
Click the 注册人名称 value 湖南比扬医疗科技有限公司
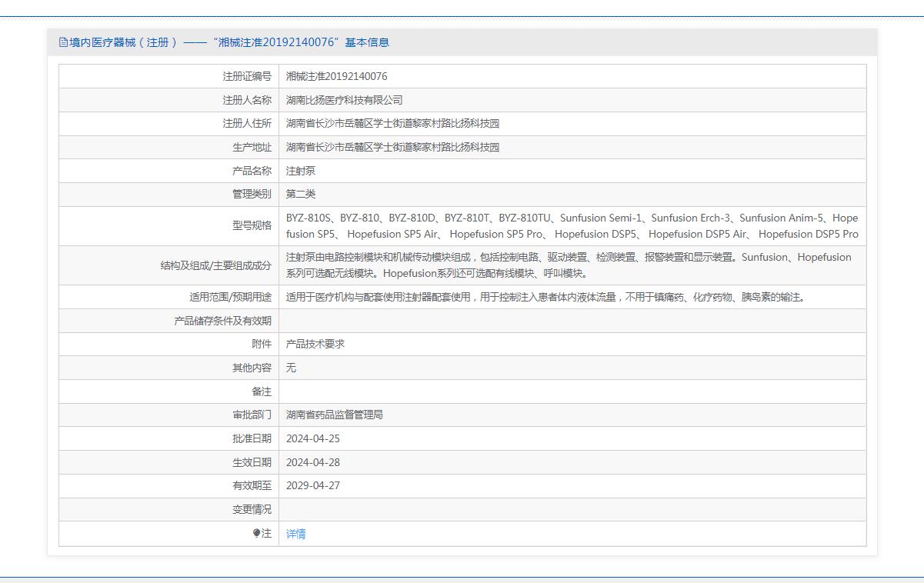click(x=344, y=100)
